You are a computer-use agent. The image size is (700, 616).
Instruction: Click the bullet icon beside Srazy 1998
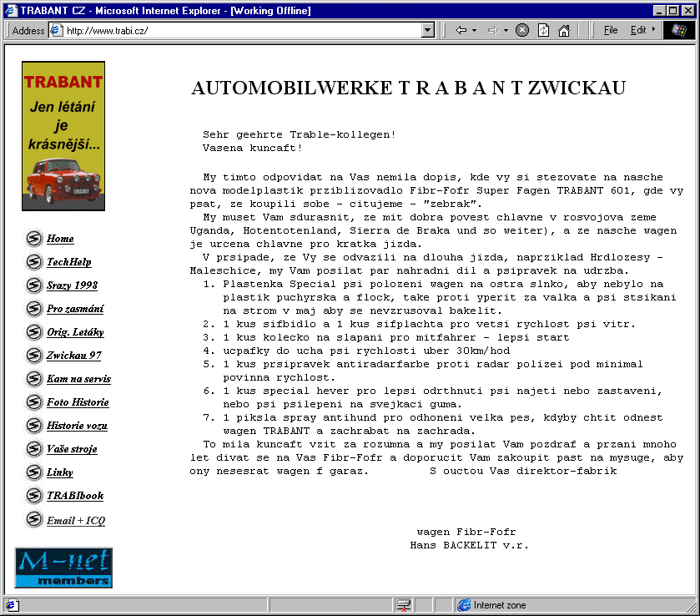pos(34,285)
